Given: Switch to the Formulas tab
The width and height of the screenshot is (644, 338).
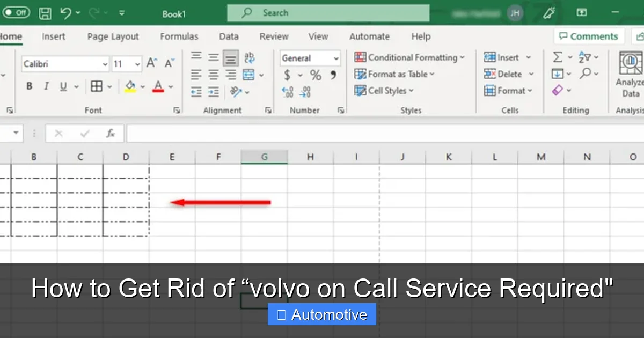Looking at the screenshot, I should pyautogui.click(x=179, y=36).
